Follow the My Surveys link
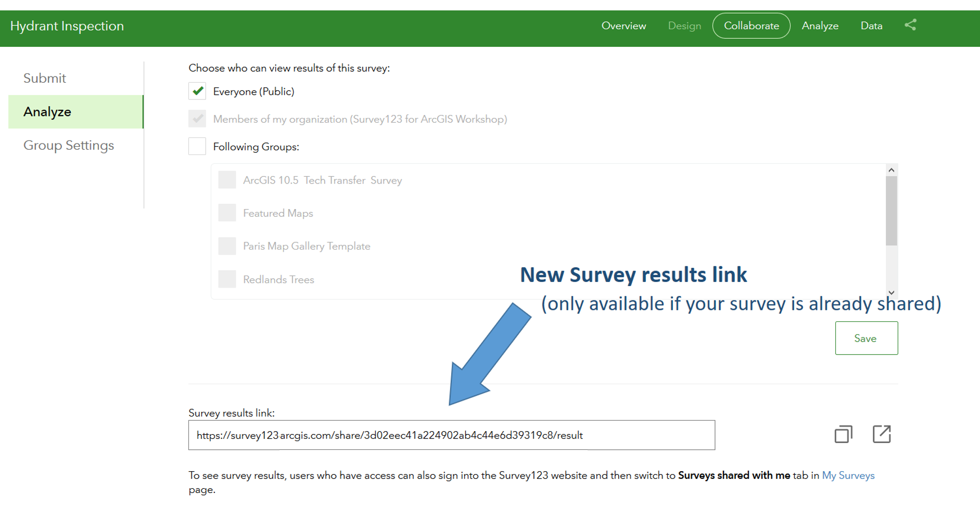The width and height of the screenshot is (980, 506). [x=848, y=475]
